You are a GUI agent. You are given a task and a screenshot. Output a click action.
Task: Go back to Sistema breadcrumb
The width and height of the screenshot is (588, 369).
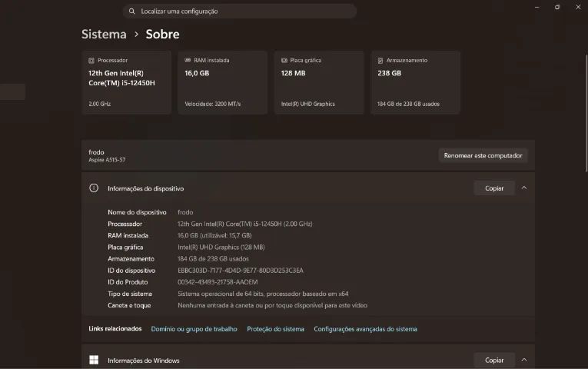click(104, 34)
